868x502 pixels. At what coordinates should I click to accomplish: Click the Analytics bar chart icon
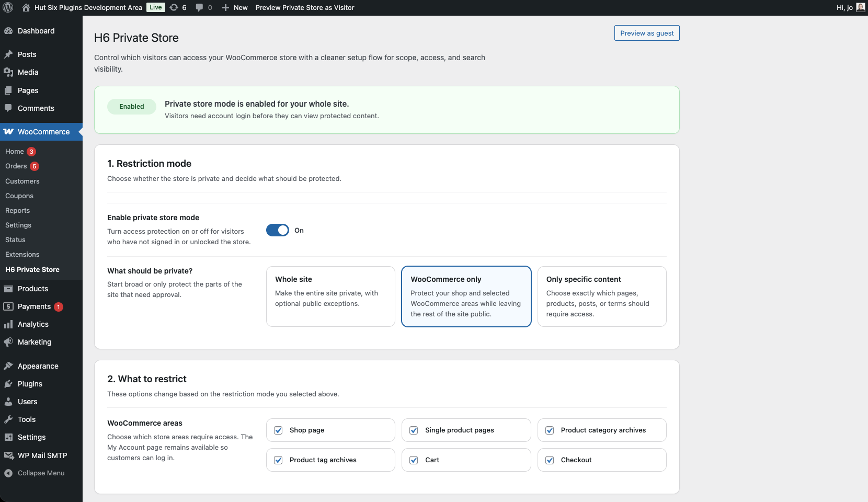click(x=8, y=324)
